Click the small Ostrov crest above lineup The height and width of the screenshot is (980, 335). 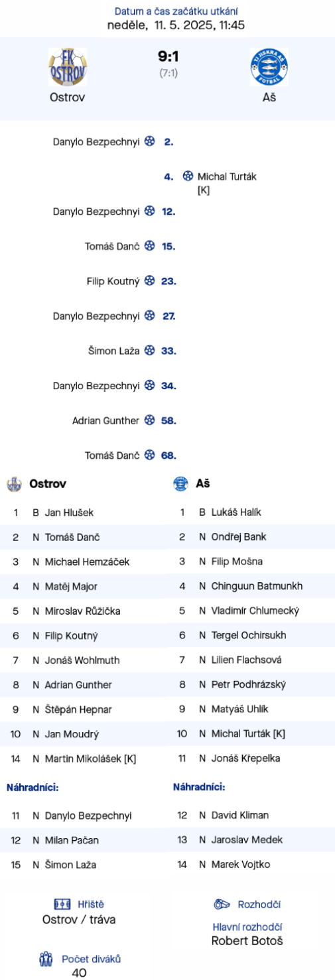pos(14,484)
